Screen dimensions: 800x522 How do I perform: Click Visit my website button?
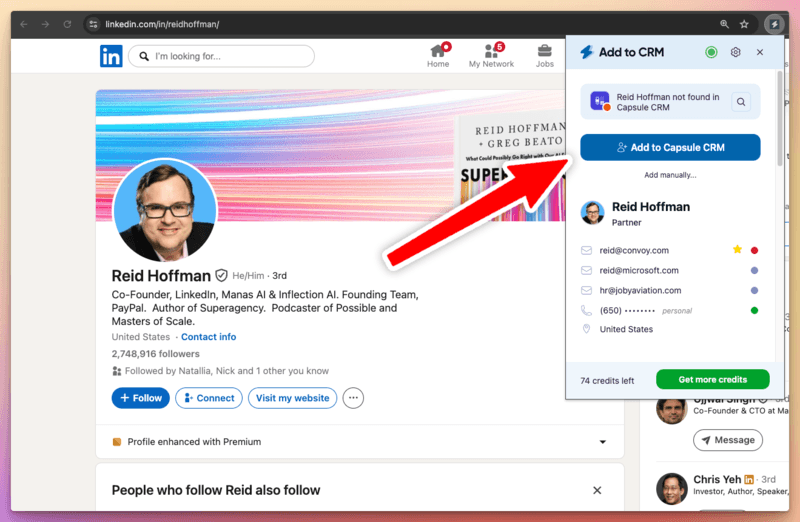click(292, 398)
